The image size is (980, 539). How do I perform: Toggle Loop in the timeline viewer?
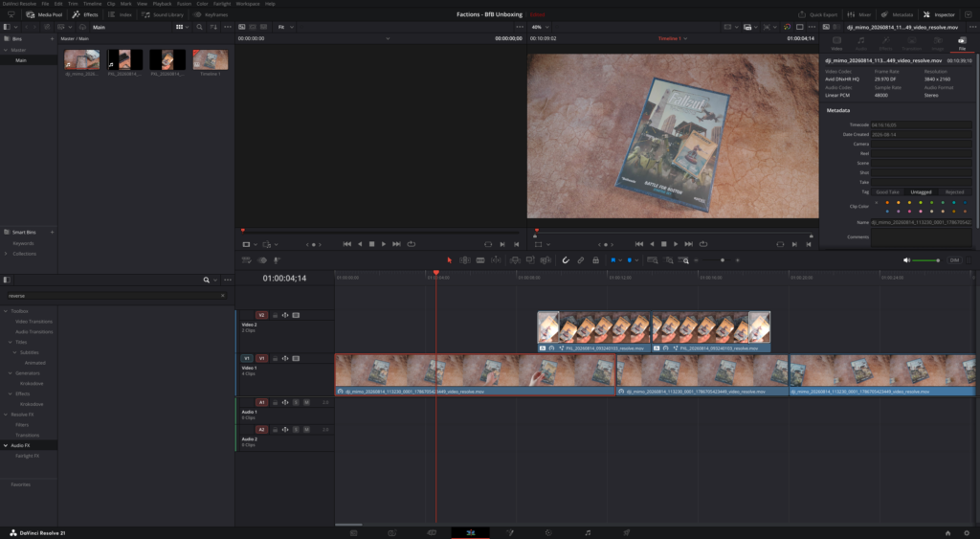pos(703,244)
